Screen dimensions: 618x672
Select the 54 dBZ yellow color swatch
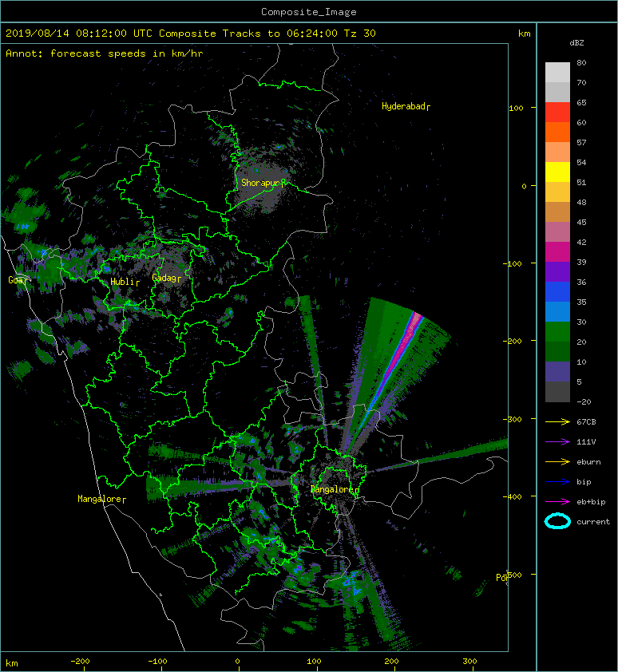point(557,172)
